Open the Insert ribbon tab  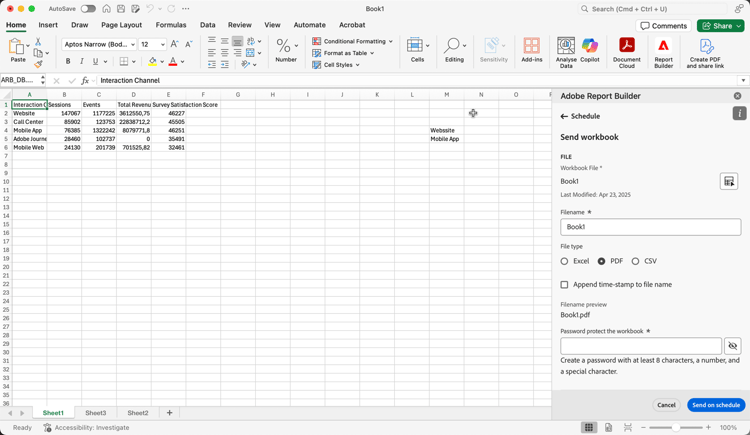(48, 25)
